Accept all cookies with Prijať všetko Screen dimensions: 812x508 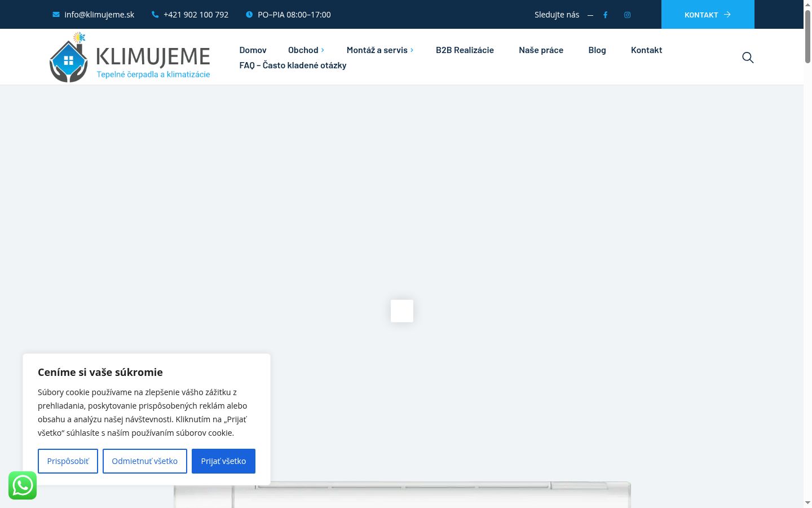click(223, 461)
